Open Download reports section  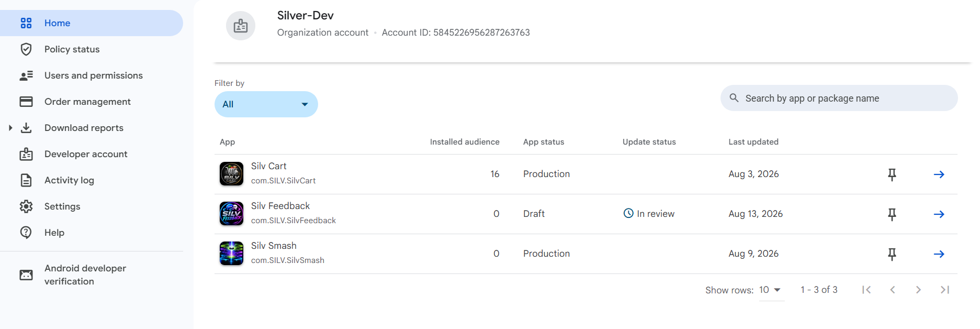coord(92,128)
